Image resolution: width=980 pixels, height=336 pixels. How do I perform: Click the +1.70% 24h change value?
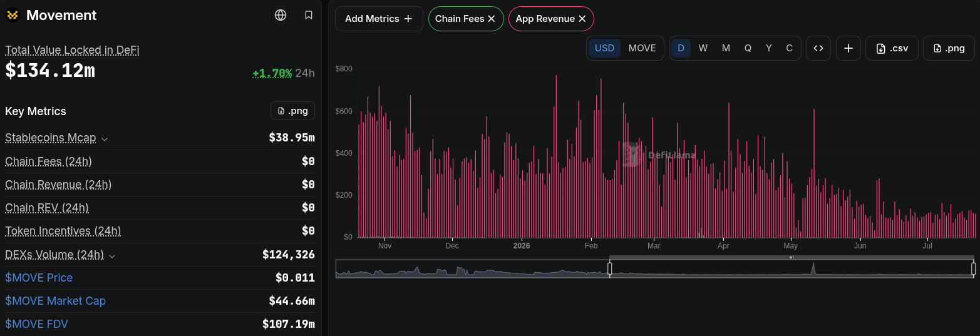272,73
